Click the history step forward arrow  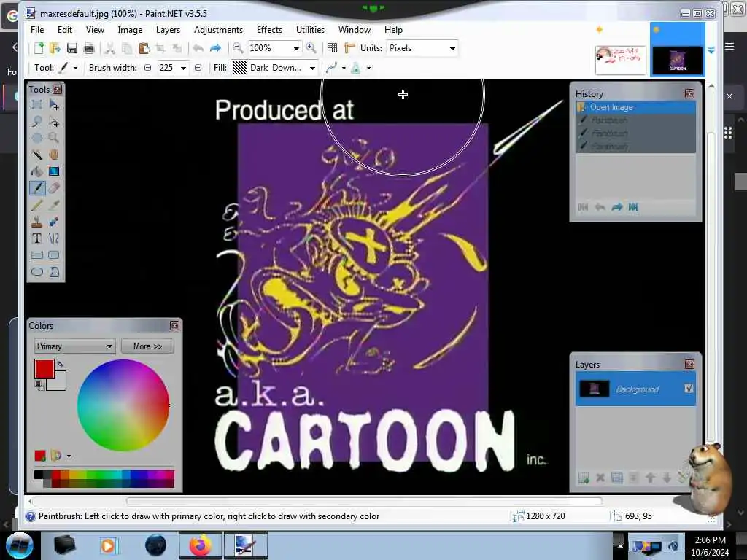point(617,207)
